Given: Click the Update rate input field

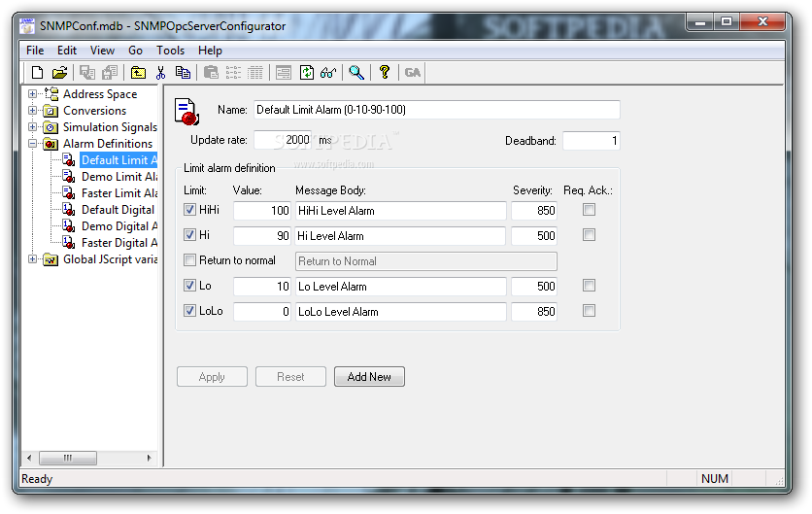Looking at the screenshot, I should (x=283, y=140).
